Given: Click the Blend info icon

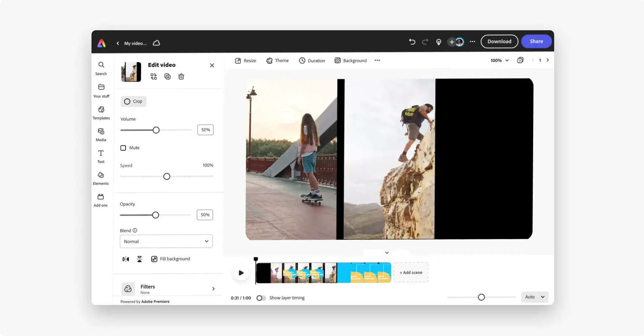Looking at the screenshot, I should pyautogui.click(x=135, y=231).
